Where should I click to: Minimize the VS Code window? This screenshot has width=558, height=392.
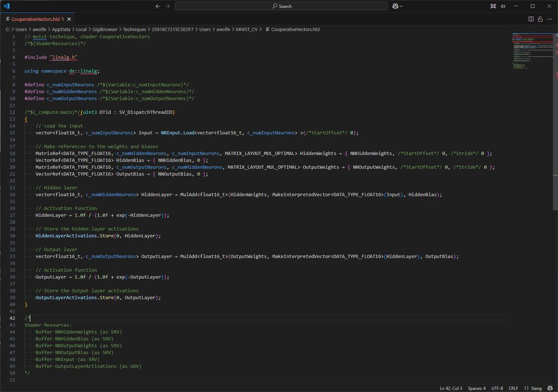(x=516, y=6)
